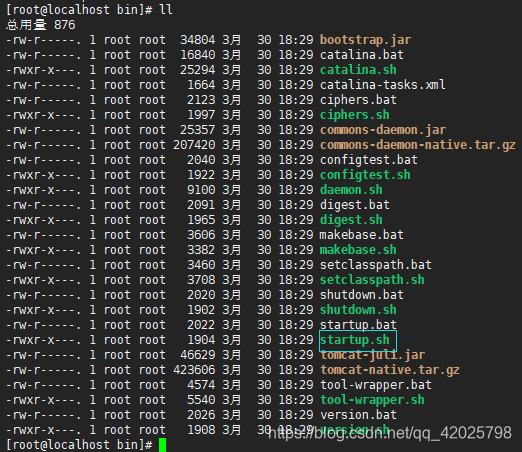Click on catalina.sh in the listing
Image resolution: width=522 pixels, height=452 pixels.
pyautogui.click(x=358, y=70)
